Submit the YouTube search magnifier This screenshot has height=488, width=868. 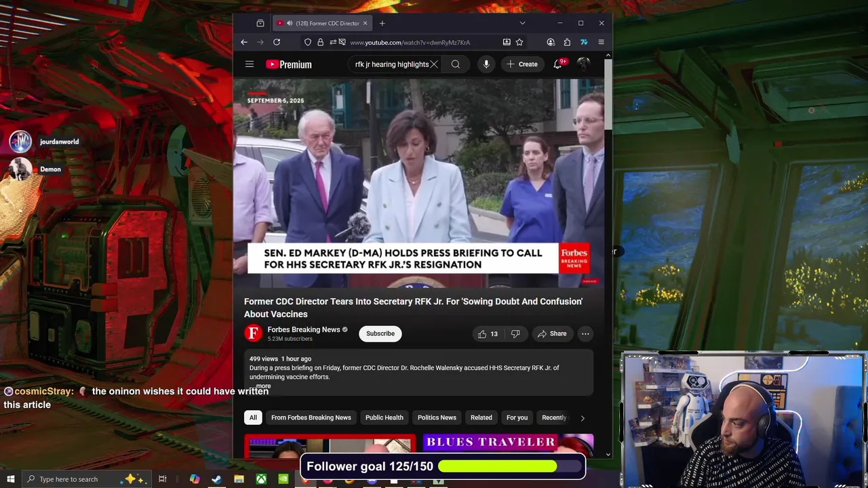click(x=456, y=64)
